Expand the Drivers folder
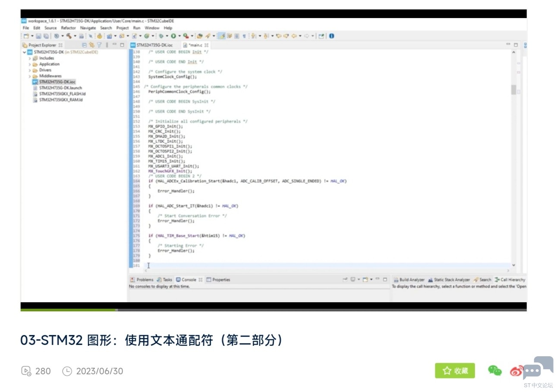Screen dimensions: 557x392 (30, 70)
